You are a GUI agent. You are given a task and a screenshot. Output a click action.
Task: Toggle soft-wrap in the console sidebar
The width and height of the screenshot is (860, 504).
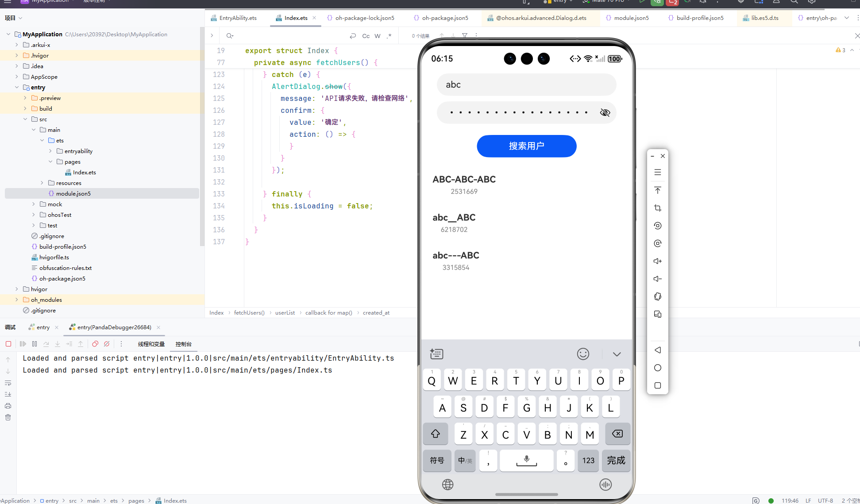[x=8, y=383]
